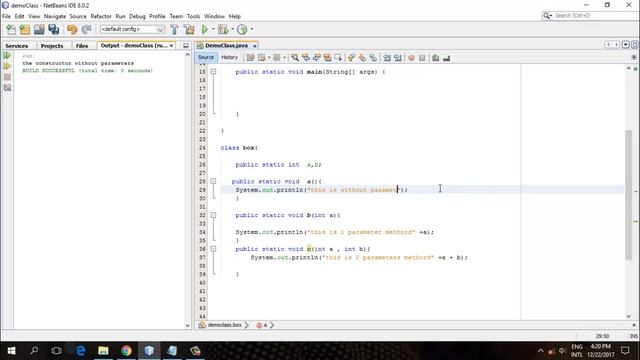Collapse method b fold at line 32
This screenshot has width=640, height=360.
[213, 215]
